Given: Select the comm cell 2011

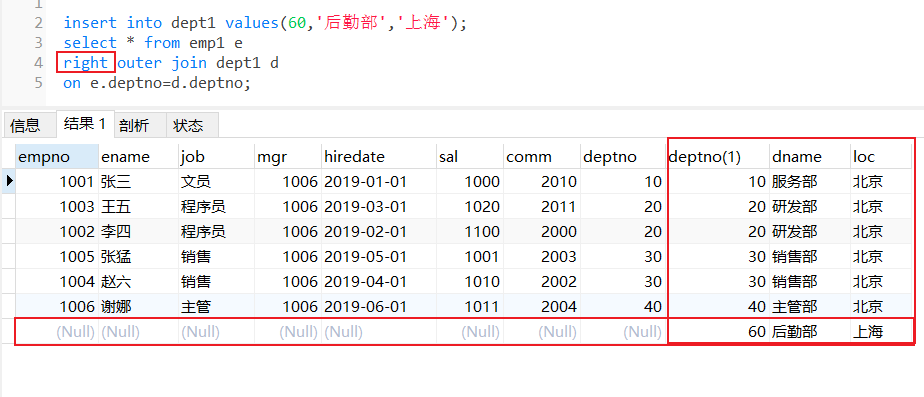Looking at the screenshot, I should point(542,207).
